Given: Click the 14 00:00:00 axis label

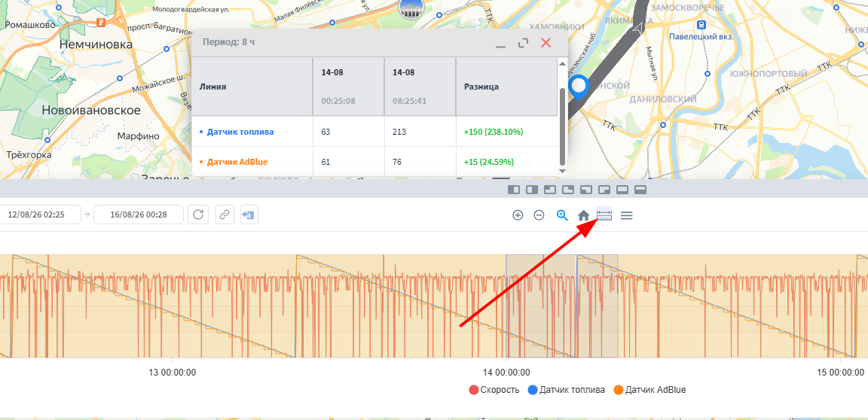Looking at the screenshot, I should click(x=506, y=372).
